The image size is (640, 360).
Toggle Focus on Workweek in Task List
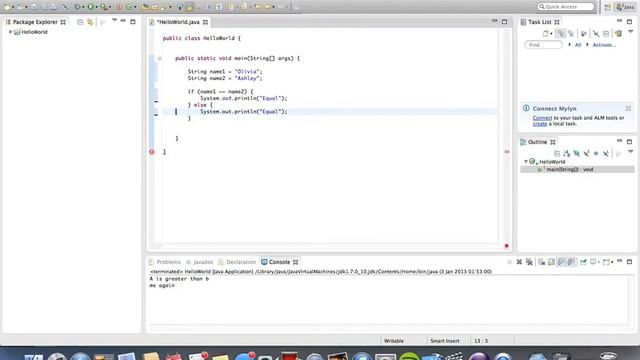pos(584,33)
